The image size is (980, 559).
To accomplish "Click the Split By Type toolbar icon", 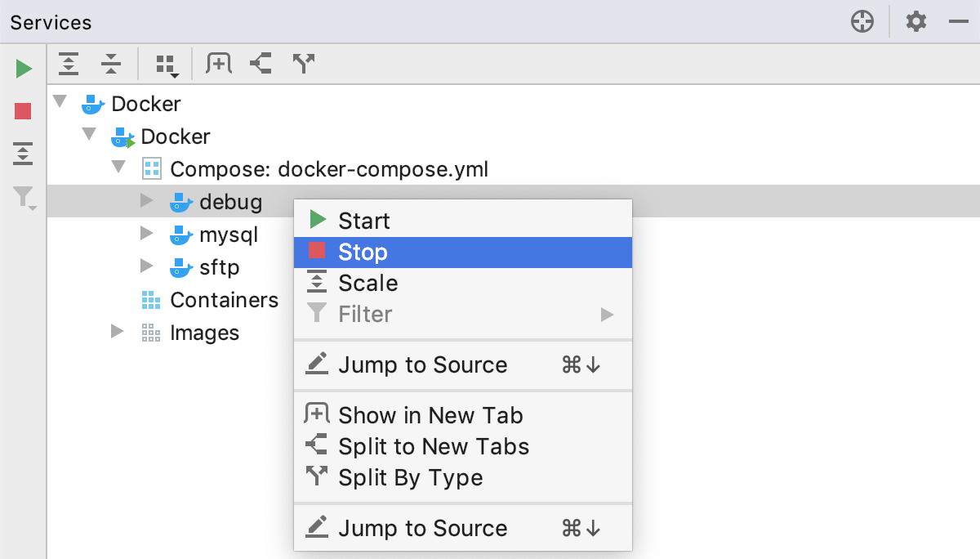I will (x=303, y=63).
